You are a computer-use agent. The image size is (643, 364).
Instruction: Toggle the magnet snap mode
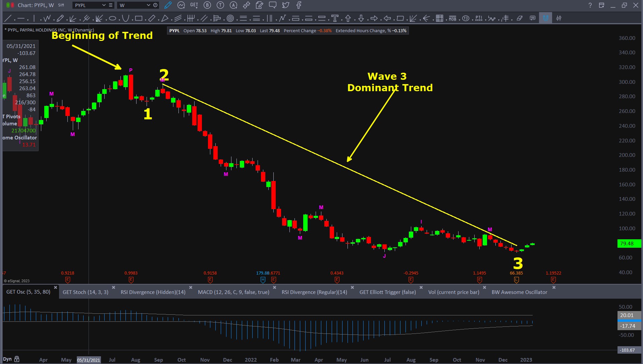[545, 18]
